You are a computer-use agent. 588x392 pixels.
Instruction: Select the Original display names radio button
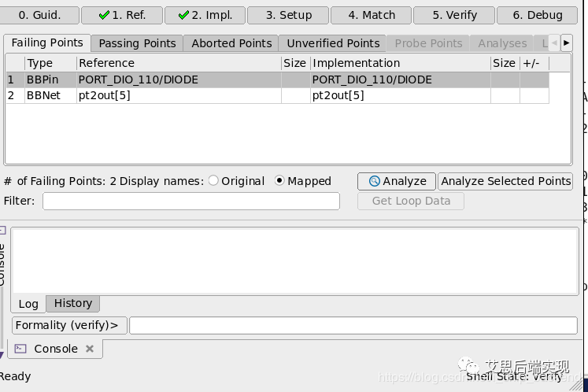coord(213,181)
